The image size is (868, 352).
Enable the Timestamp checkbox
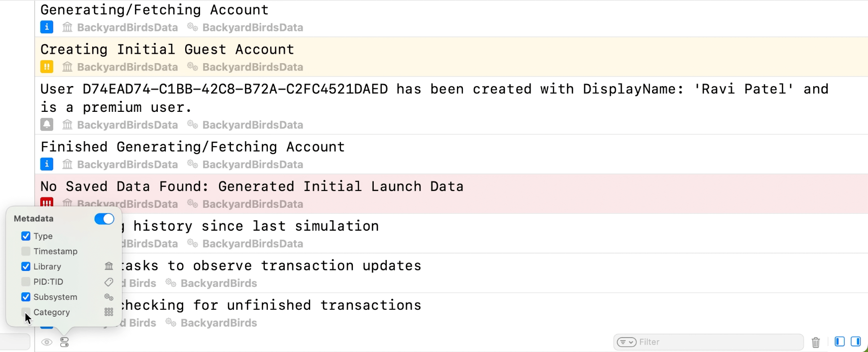click(26, 251)
